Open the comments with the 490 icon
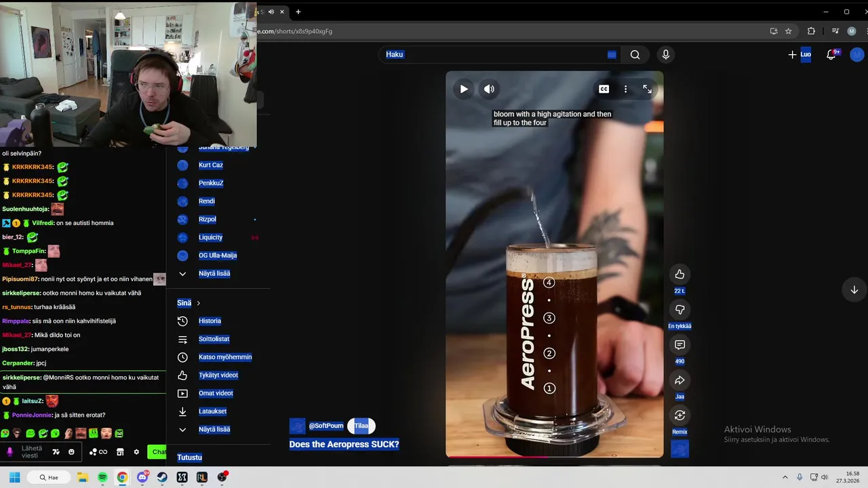This screenshot has height=488, width=868. coord(679,345)
